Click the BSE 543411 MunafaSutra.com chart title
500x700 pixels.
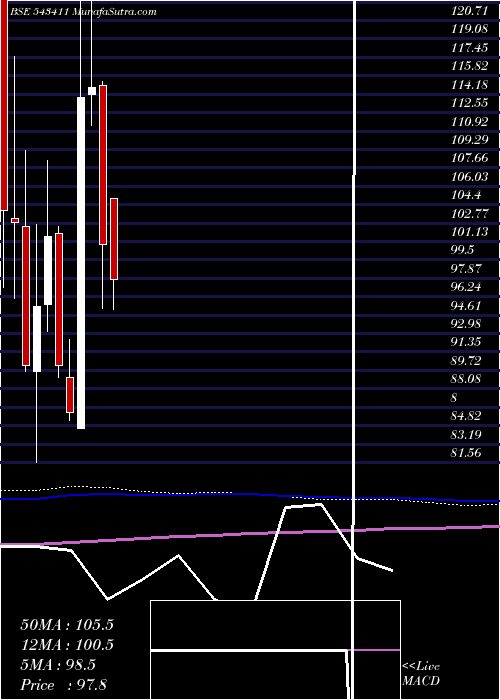tap(83, 12)
